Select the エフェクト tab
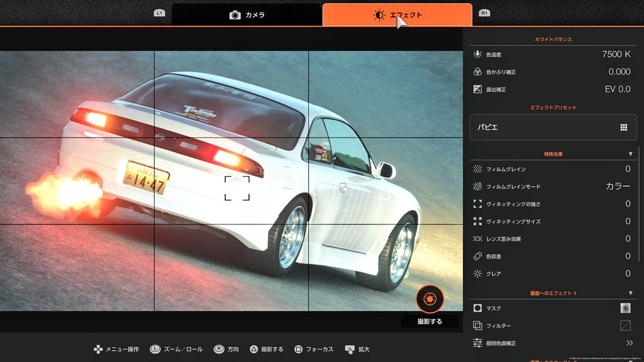 click(397, 15)
